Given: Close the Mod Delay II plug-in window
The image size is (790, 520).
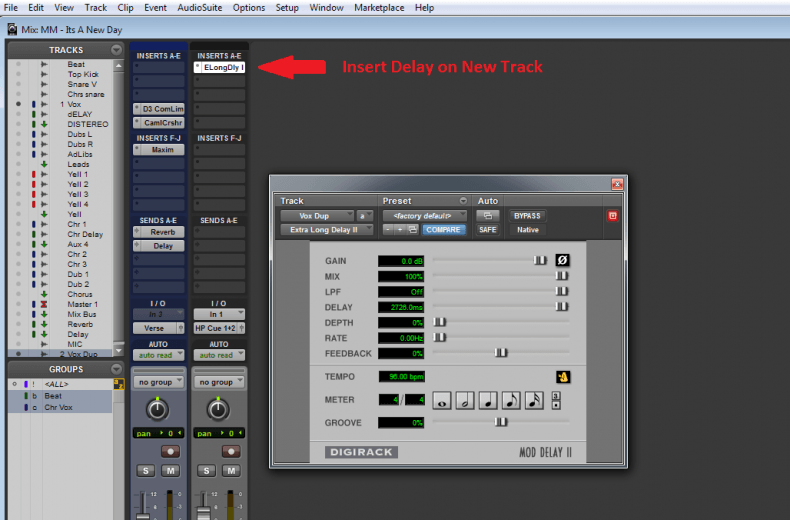Looking at the screenshot, I should pos(617,184).
